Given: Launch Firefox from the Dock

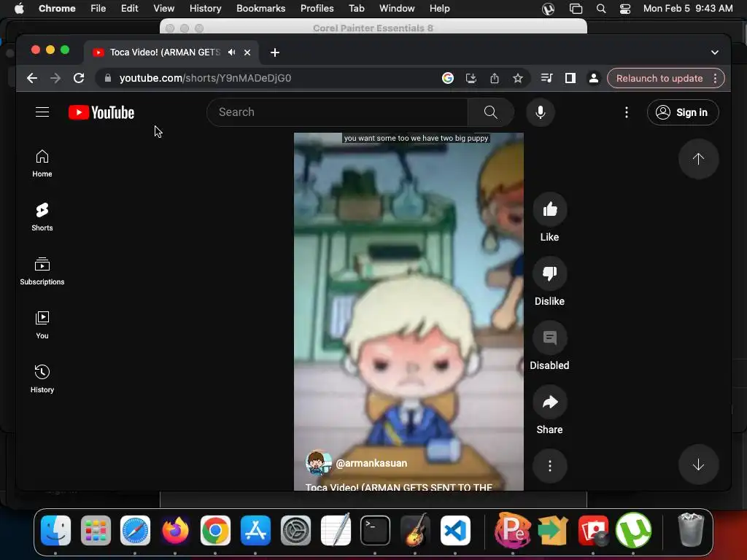Looking at the screenshot, I should (175, 531).
